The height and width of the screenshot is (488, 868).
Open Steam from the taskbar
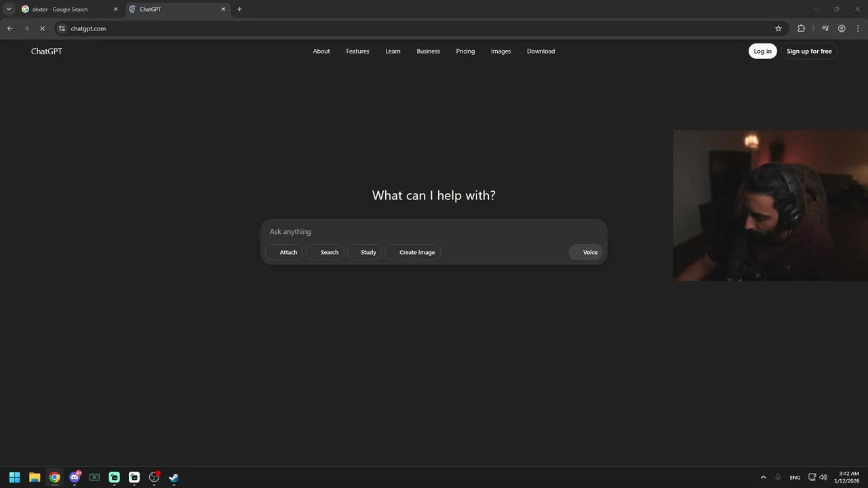[174, 477]
